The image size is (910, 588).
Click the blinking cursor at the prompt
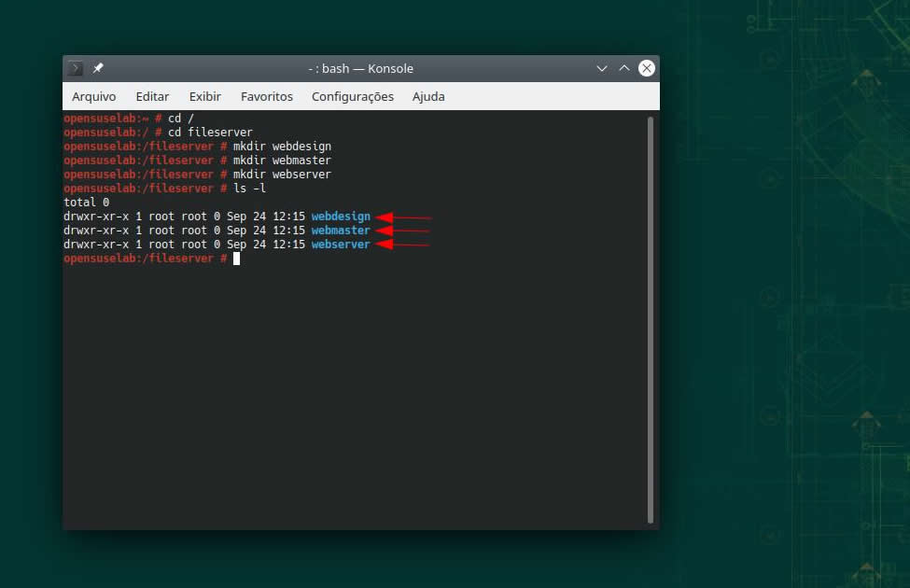click(x=237, y=259)
